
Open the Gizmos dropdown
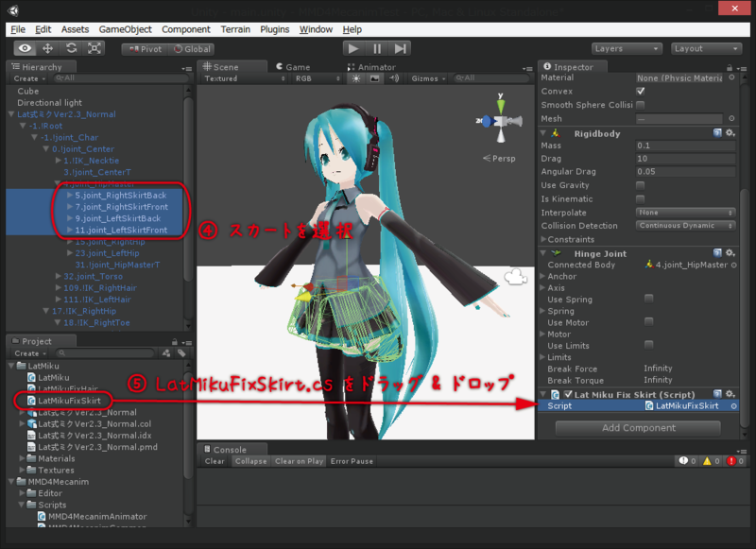[x=428, y=78]
